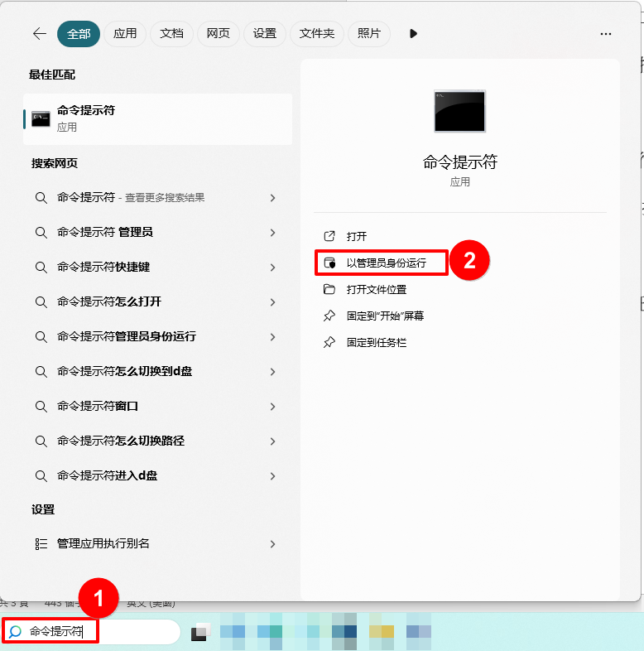
Task: Click 以管理员身份运行 to run as admin
Action: (x=386, y=263)
